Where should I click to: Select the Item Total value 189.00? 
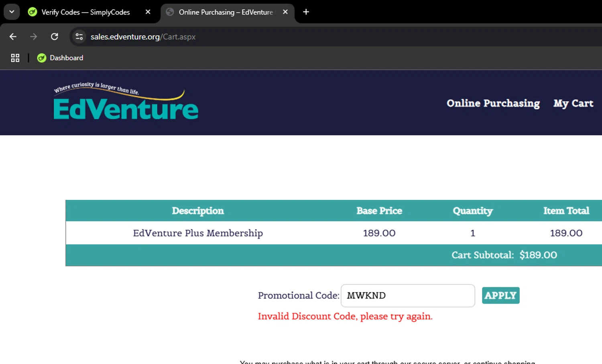pos(566,233)
